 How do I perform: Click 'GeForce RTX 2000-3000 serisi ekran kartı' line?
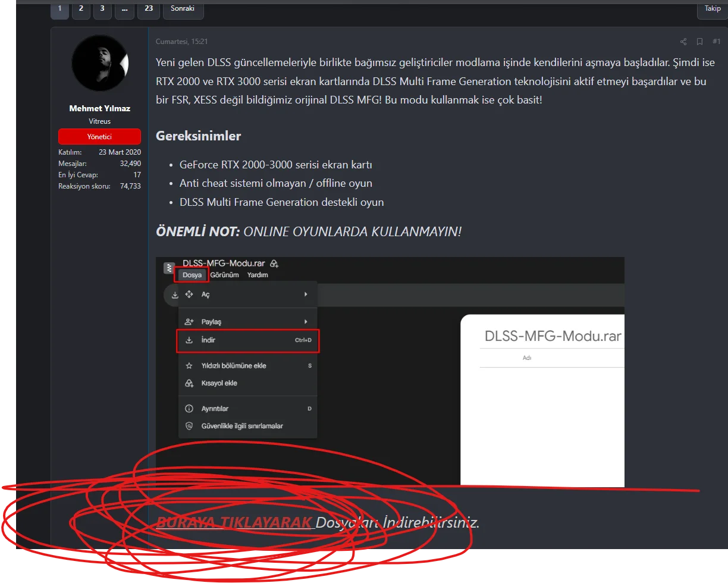275,165
